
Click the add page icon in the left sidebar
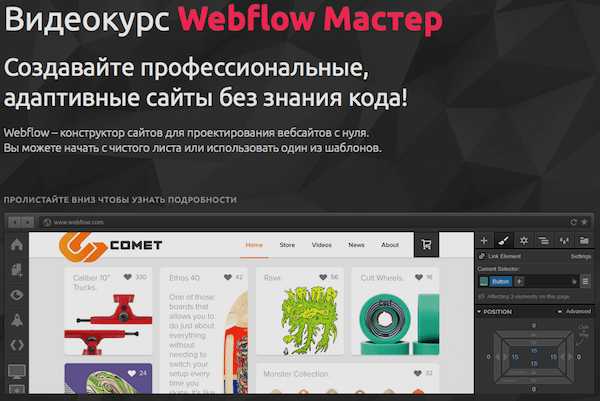(17, 270)
